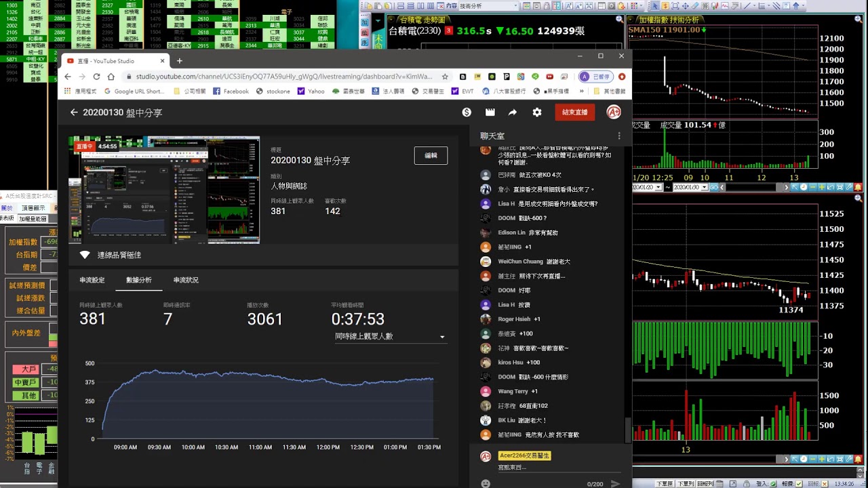Open the 其他書籤 bookmarks folder
Screen dimensions: 868x488
(610, 91)
